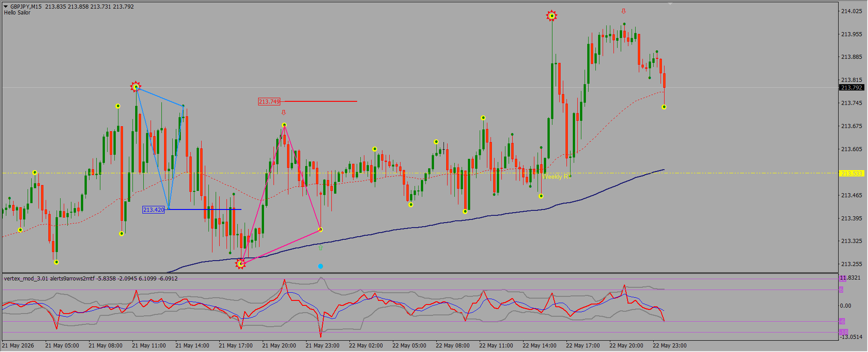
Task: Click the 213.255 price axis value
Action: click(852, 264)
